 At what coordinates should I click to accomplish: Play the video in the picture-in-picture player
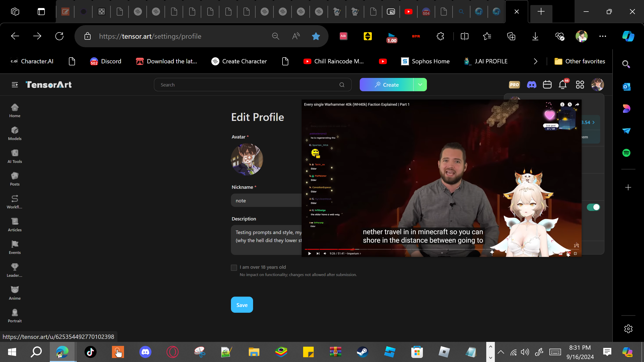point(310,253)
